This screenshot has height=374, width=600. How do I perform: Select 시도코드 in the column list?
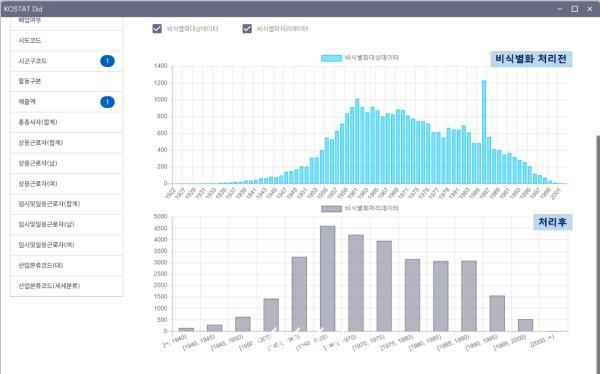click(67, 41)
